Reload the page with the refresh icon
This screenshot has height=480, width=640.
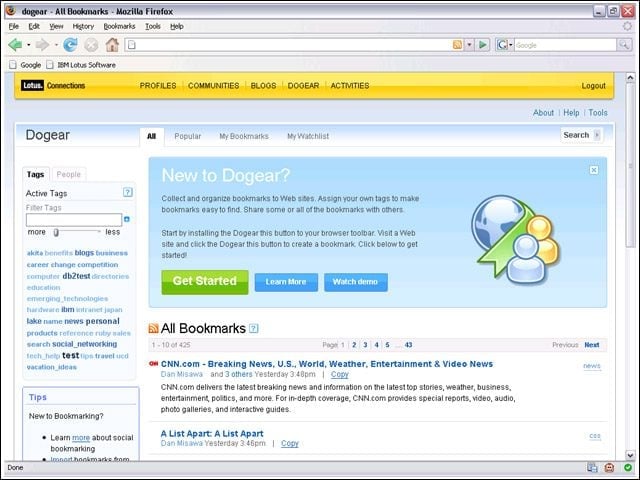[x=70, y=44]
